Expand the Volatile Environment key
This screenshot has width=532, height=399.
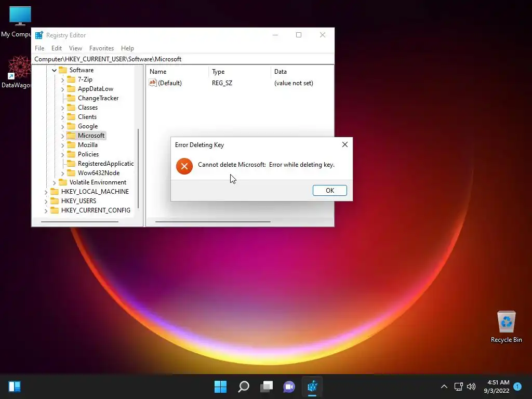[x=54, y=182]
